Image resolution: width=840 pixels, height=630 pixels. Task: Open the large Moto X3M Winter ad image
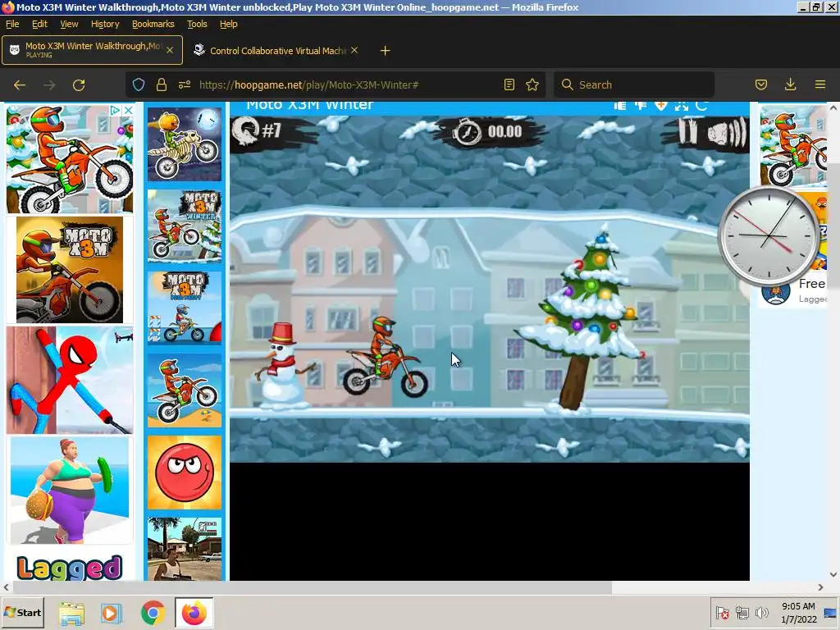[70, 159]
